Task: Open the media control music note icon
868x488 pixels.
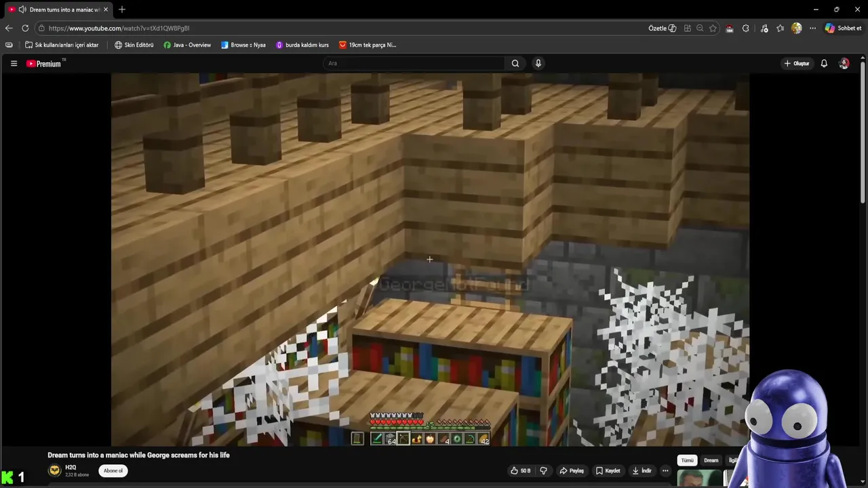Action: pos(764,28)
